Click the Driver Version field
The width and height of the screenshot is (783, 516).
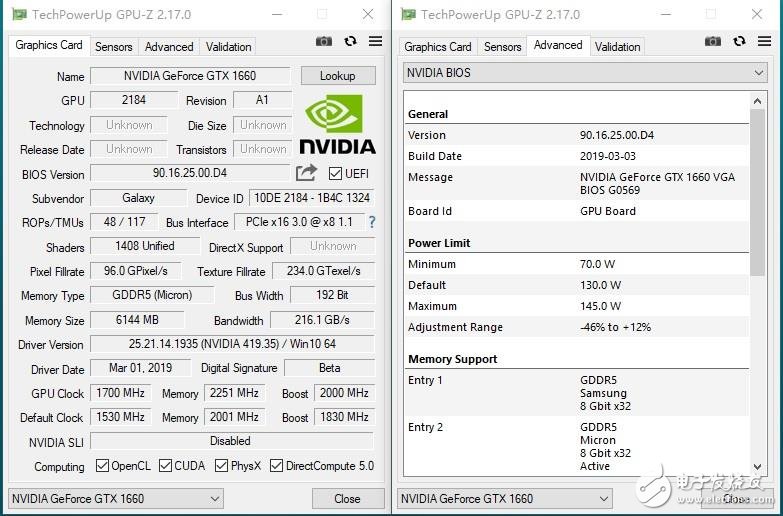232,344
